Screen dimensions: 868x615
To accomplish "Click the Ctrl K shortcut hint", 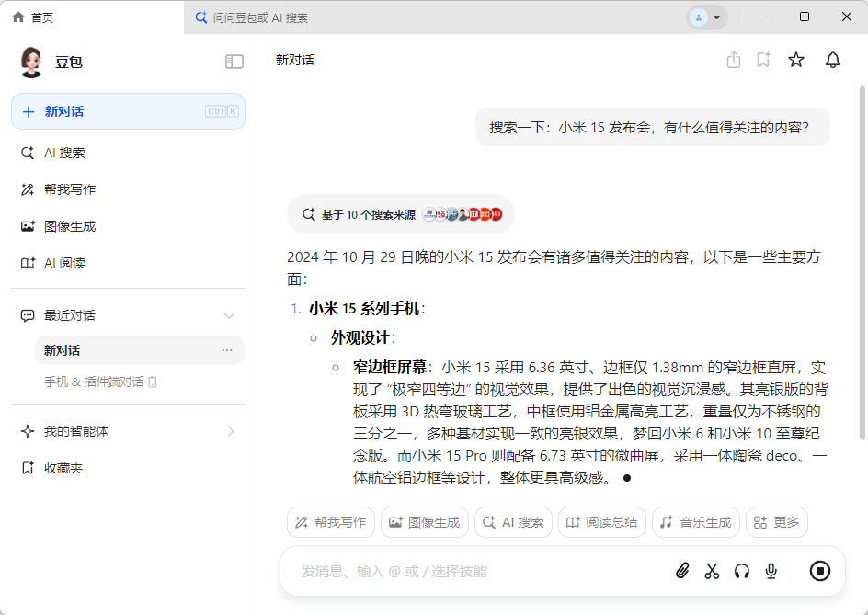I will [x=222, y=111].
